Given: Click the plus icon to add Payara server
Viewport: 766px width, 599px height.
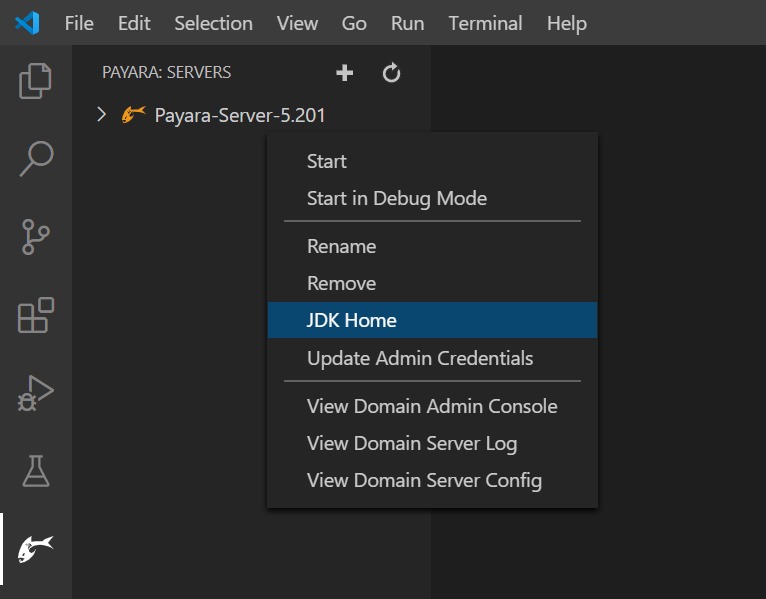Looking at the screenshot, I should tap(344, 73).
